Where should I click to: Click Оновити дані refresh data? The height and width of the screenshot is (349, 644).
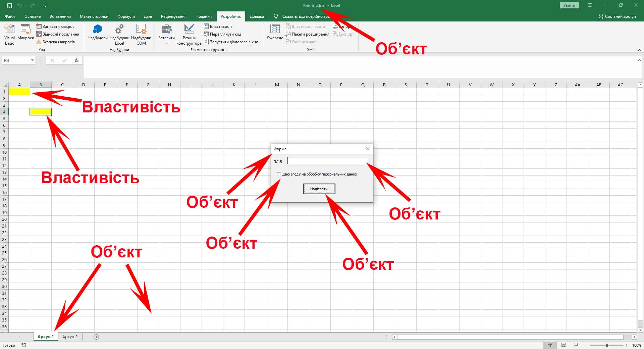tap(301, 42)
